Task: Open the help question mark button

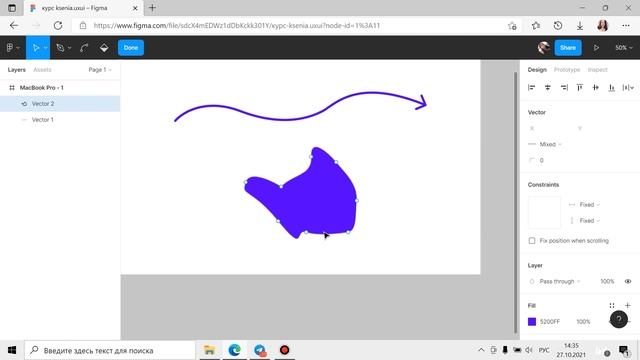Action: pos(619,319)
